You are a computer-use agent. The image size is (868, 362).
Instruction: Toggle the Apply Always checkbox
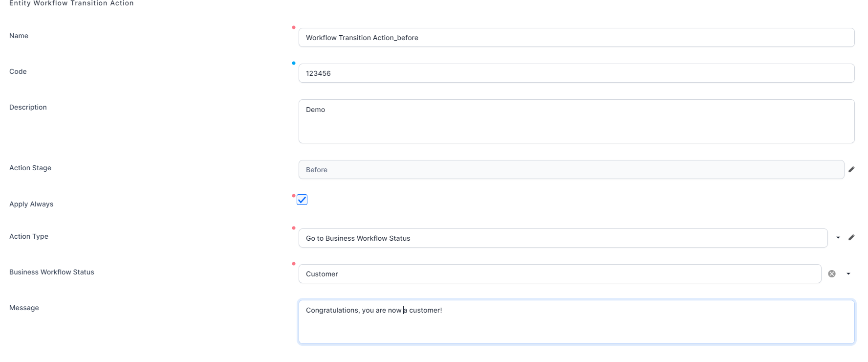click(302, 200)
